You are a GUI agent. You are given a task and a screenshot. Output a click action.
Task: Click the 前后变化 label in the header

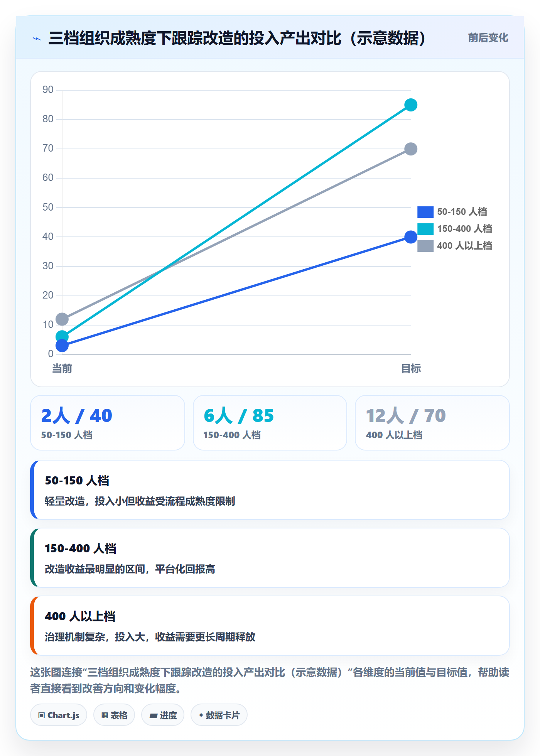coord(488,38)
